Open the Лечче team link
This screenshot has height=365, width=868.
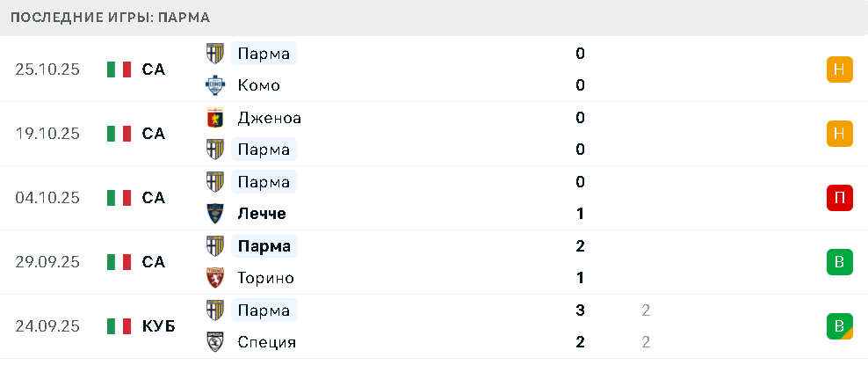(262, 214)
